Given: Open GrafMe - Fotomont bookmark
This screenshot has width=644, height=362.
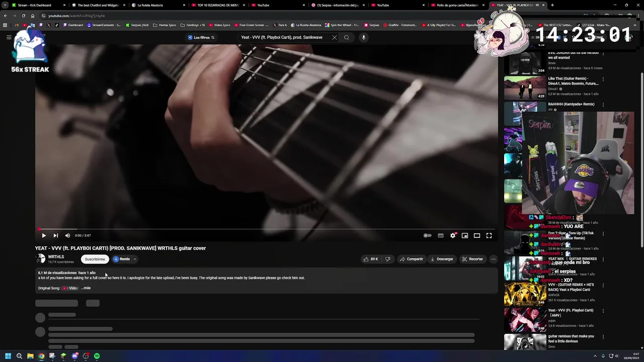Looking at the screenshot, I should point(400,25).
